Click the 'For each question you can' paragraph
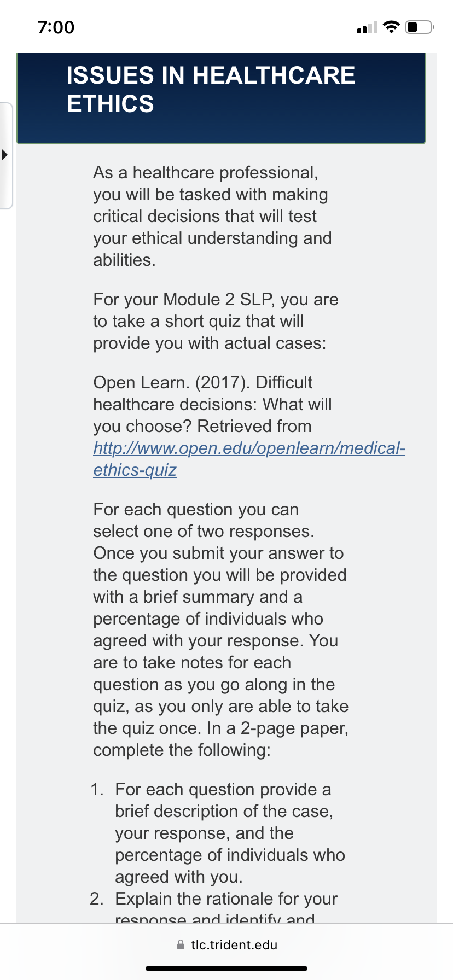The image size is (453, 980). coord(220,629)
